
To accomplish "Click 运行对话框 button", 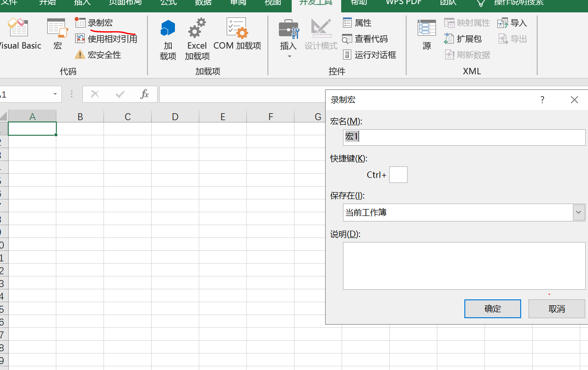I will tap(369, 55).
